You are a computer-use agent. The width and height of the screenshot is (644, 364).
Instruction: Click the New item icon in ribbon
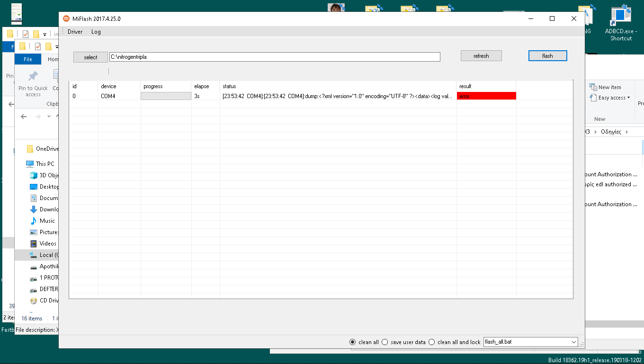point(593,87)
